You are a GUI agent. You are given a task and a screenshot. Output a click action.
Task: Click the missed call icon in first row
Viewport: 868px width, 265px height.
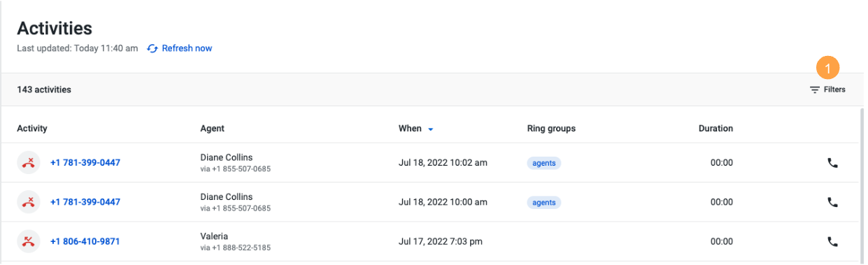coord(28,163)
